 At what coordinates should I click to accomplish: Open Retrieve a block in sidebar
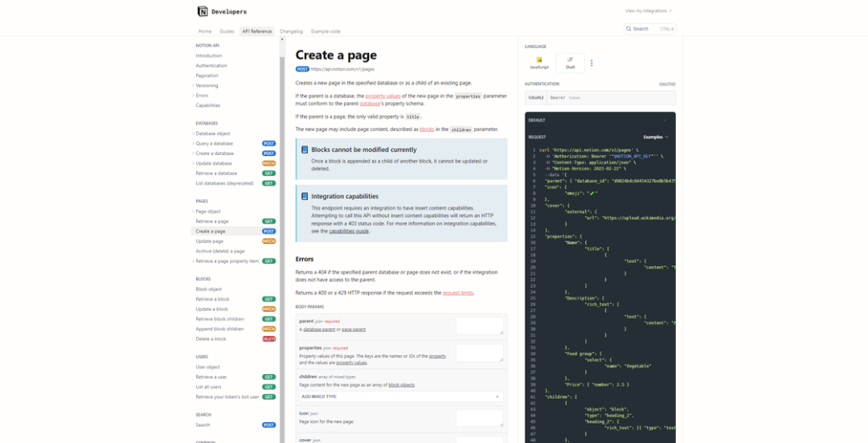click(x=212, y=299)
